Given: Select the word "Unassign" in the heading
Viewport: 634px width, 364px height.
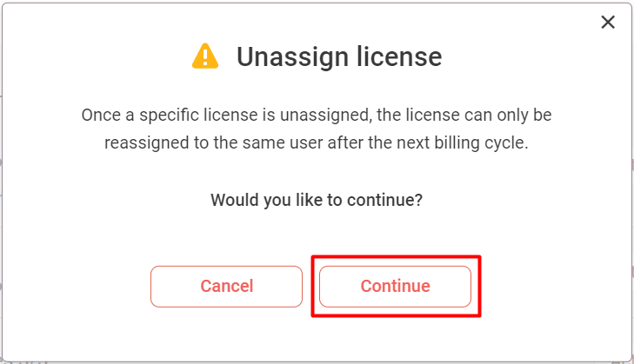Looking at the screenshot, I should pyautogui.click(x=292, y=56).
